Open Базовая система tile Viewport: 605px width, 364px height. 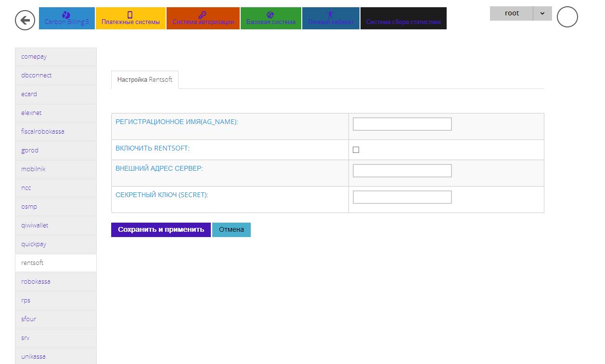[270, 18]
